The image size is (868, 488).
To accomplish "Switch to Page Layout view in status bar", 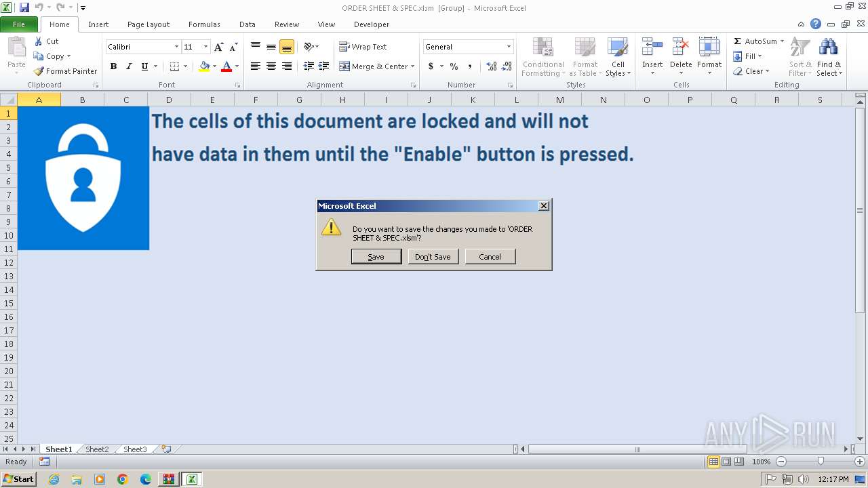I will coord(726,462).
